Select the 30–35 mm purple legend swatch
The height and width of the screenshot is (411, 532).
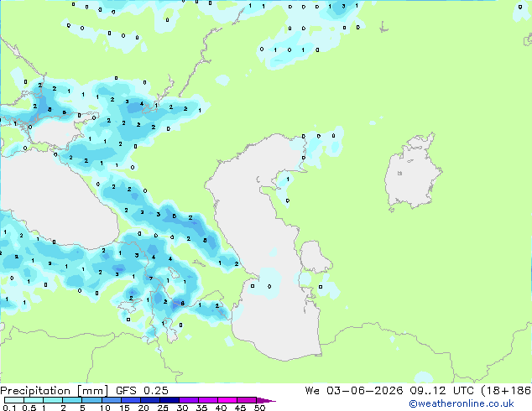pos(189,400)
